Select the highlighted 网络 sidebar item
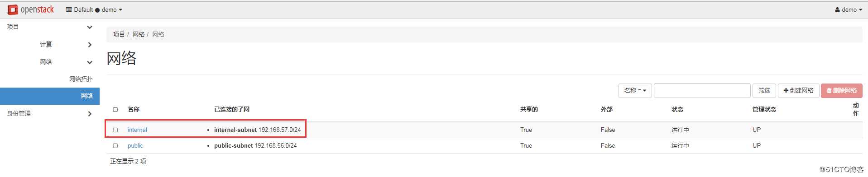The image size is (868, 177). pos(50,96)
